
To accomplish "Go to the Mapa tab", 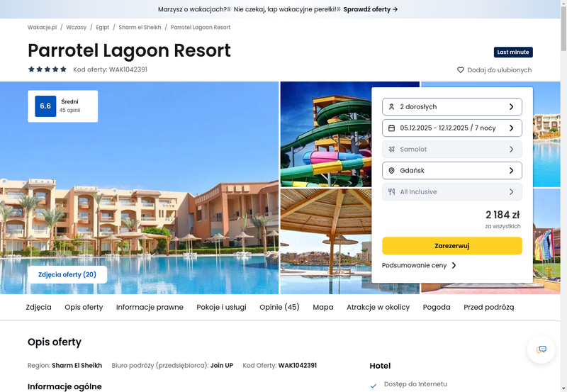I will (323, 307).
